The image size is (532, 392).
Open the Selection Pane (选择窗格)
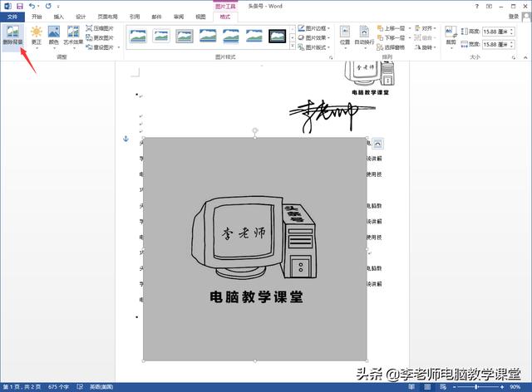pyautogui.click(x=391, y=47)
